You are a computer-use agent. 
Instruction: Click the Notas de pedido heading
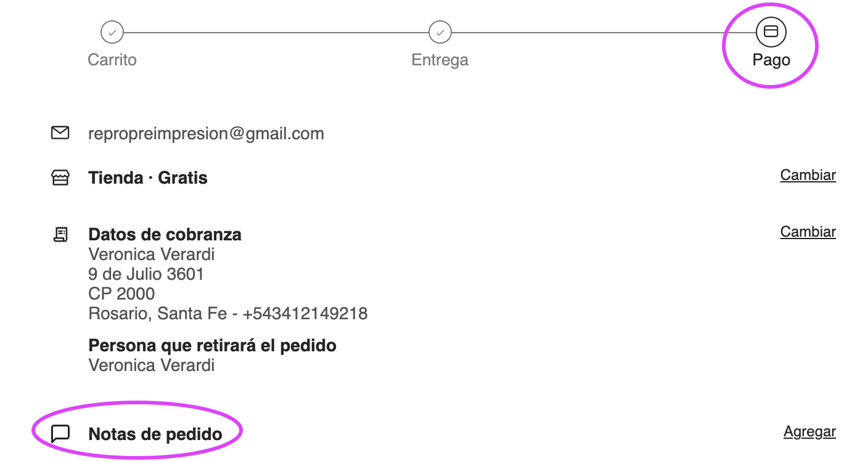point(155,434)
